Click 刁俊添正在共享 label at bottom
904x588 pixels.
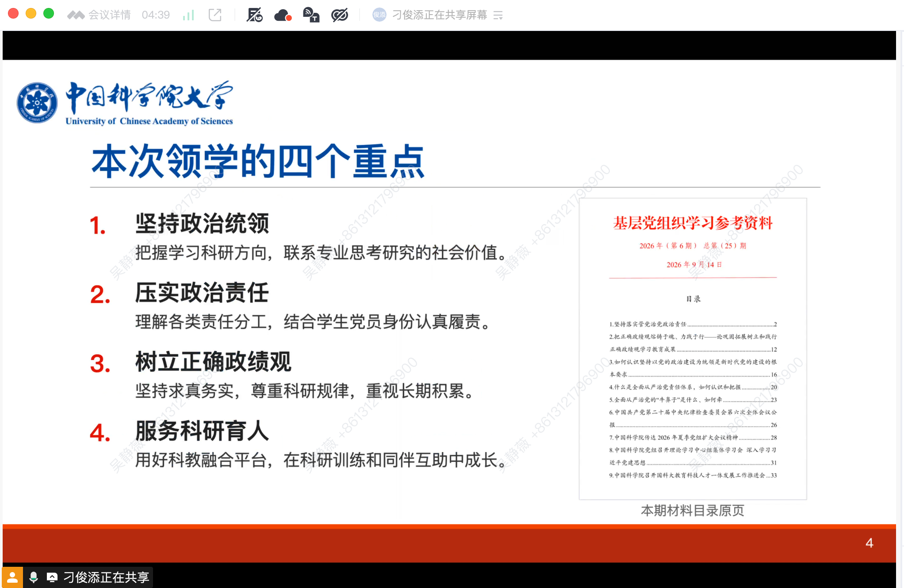pos(106,577)
